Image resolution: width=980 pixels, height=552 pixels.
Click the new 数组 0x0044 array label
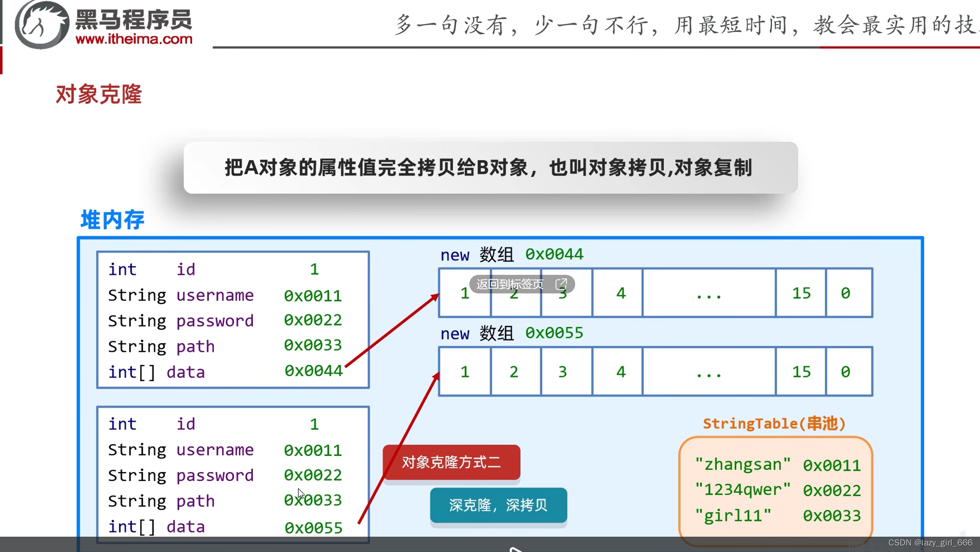511,254
